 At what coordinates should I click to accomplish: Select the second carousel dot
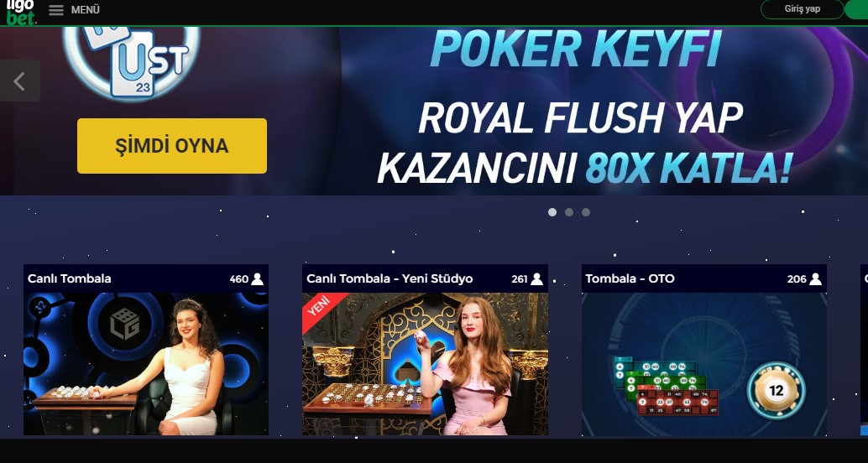coord(569,212)
